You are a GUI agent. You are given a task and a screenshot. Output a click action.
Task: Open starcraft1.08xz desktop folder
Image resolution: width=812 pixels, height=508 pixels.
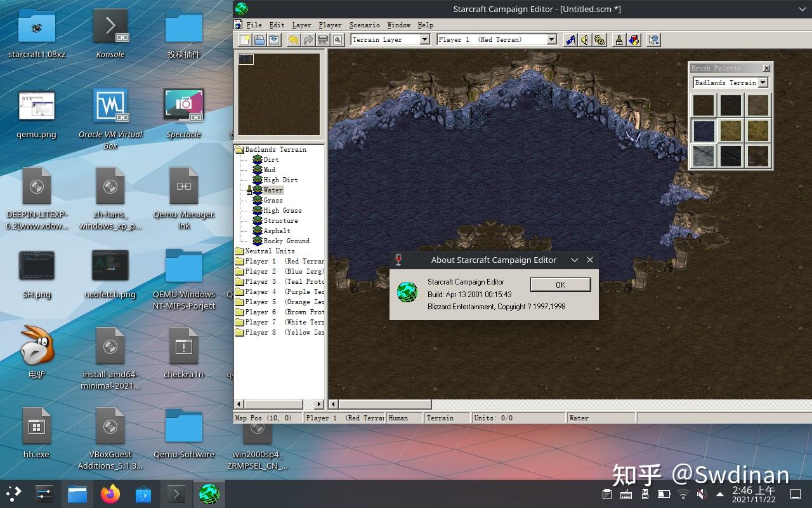(x=37, y=33)
